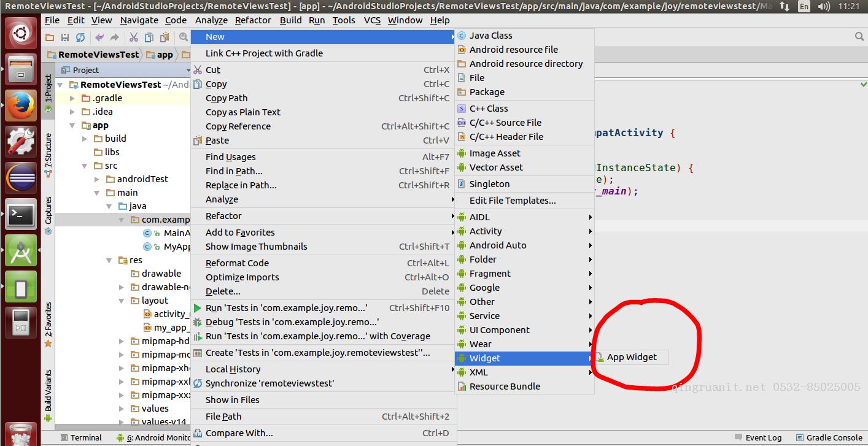Choose Copy Path entry
Viewport: 868px width, 446px height.
click(323, 98)
